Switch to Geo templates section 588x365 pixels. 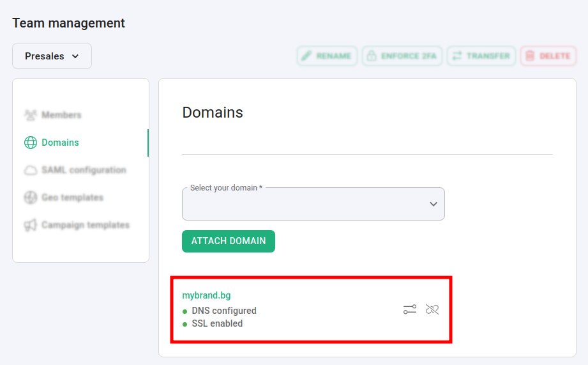72,198
